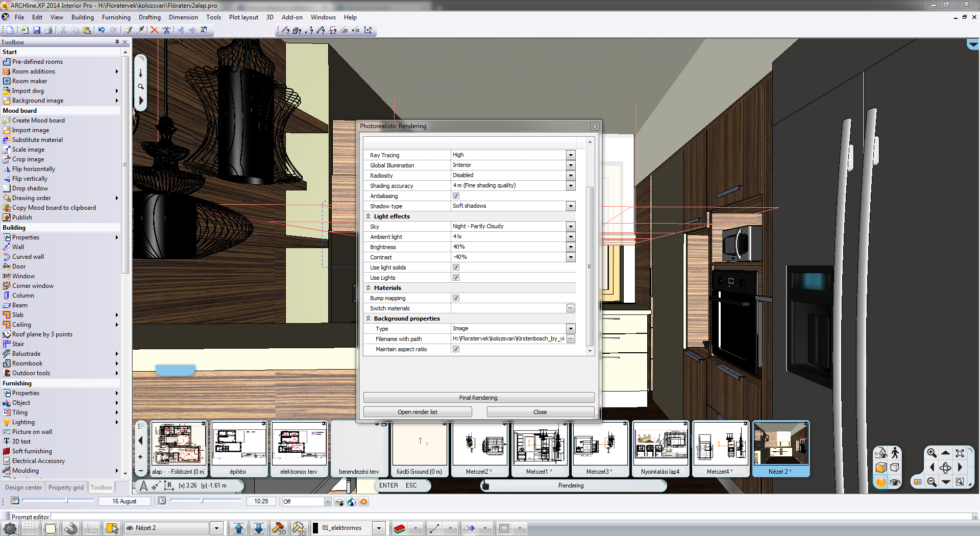Collapse the Light effects section

369,216
